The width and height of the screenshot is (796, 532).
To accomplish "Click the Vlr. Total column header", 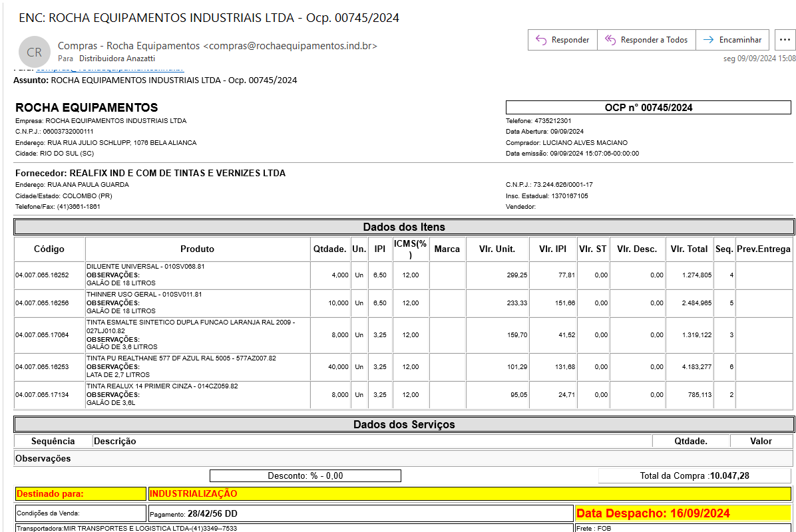I will (688, 249).
